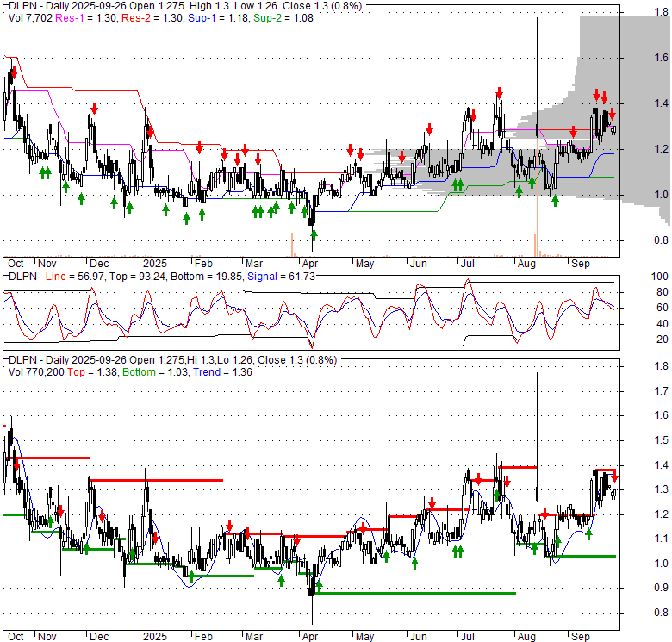Select the Sup-2 = 1.08 legend entry

pos(283,18)
